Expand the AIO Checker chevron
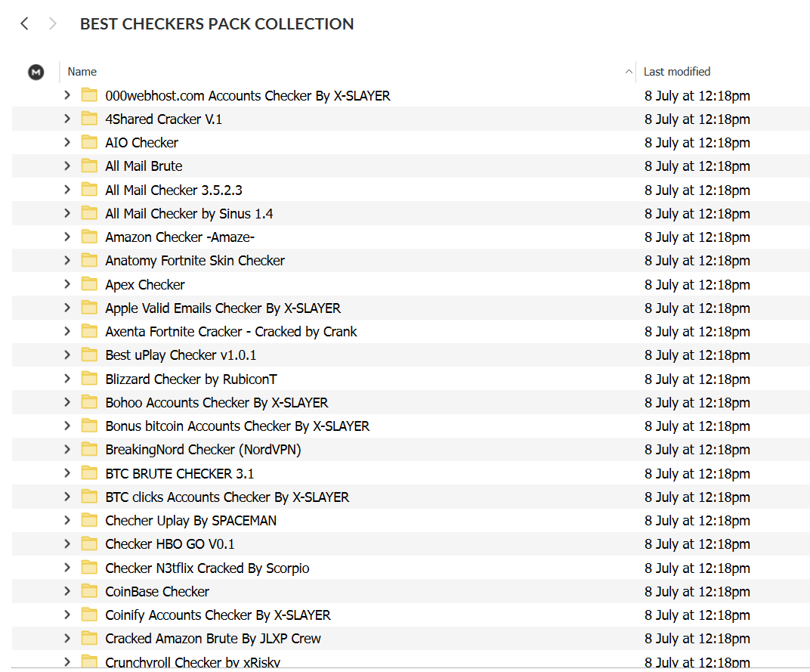 click(67, 142)
